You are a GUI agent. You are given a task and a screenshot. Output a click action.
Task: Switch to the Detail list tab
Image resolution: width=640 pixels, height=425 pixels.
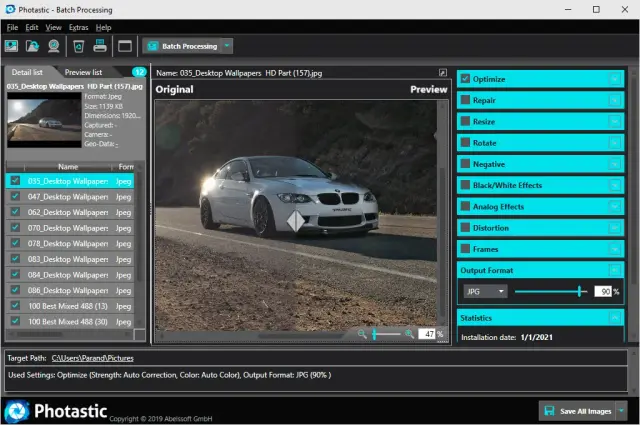[27, 72]
